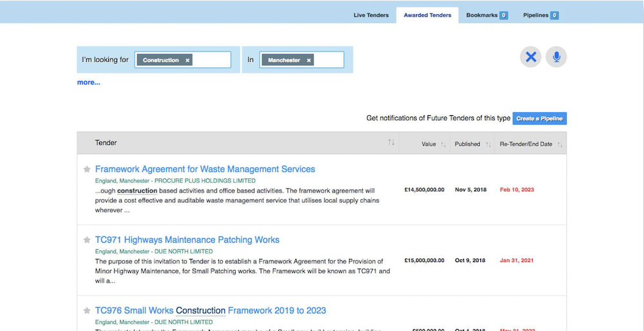644x331 pixels.
Task: Expand more search options link
Action: [88, 82]
